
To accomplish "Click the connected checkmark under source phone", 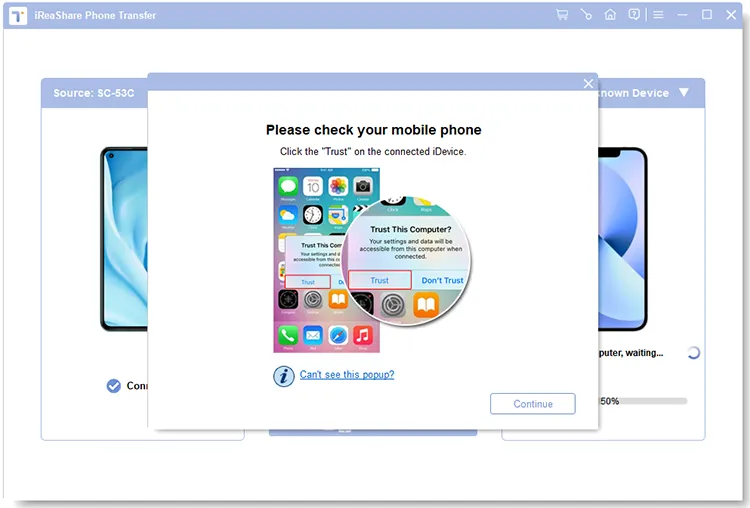I will click(x=113, y=386).
